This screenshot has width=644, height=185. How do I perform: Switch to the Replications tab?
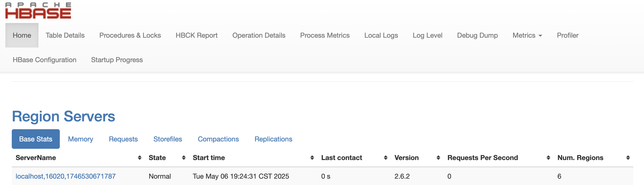(273, 139)
